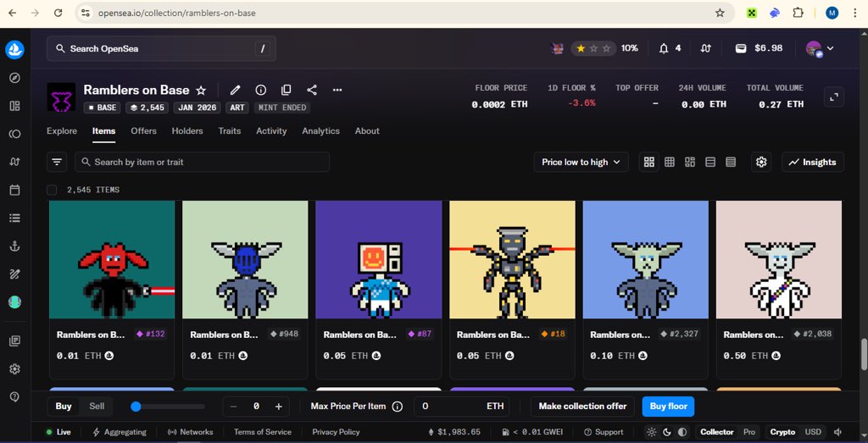The height and width of the screenshot is (443, 868).
Task: Open the studio pen-ruler icon in sidebar
Action: 15,274
